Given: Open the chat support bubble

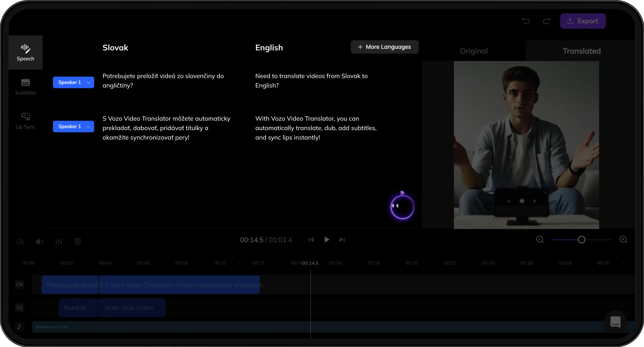Looking at the screenshot, I should tap(615, 322).
